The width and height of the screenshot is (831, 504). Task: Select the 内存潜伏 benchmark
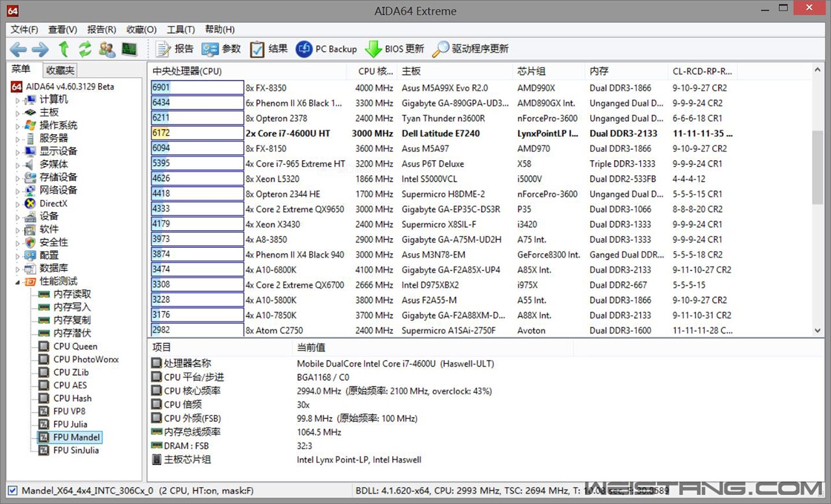(72, 333)
